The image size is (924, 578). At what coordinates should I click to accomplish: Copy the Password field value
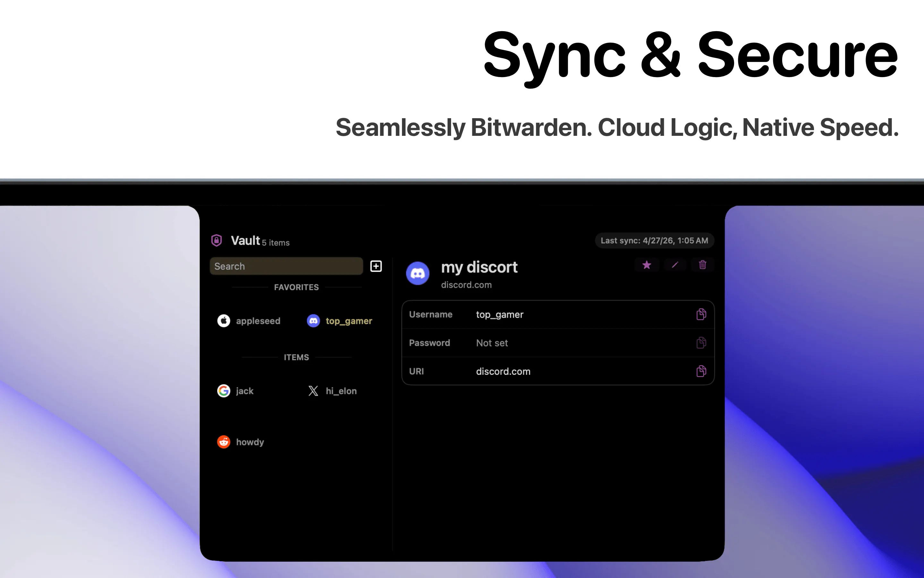[701, 343]
